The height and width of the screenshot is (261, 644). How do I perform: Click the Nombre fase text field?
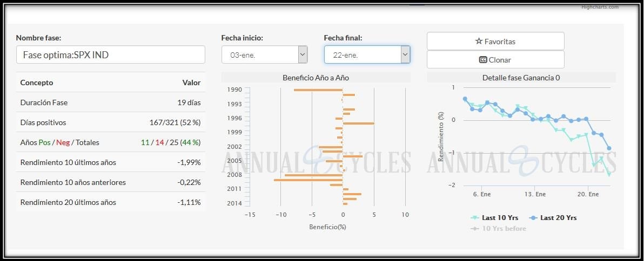(x=111, y=54)
